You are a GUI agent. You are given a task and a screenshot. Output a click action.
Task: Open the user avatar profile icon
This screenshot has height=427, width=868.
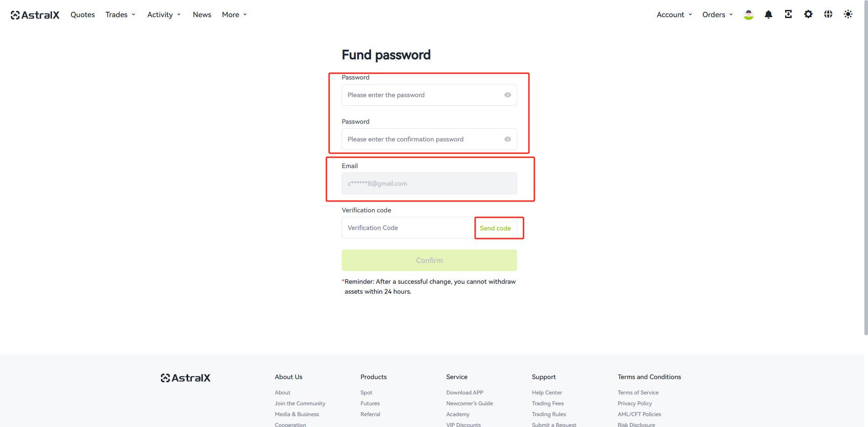point(749,14)
